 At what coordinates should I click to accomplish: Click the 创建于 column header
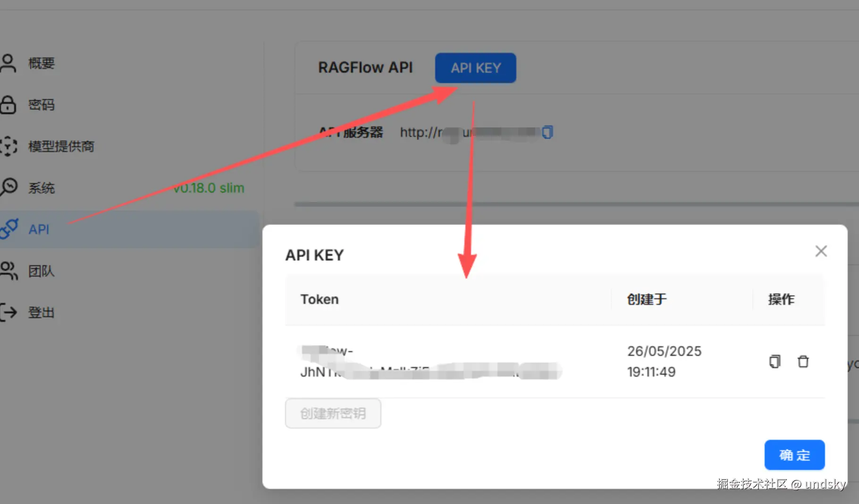tap(647, 299)
